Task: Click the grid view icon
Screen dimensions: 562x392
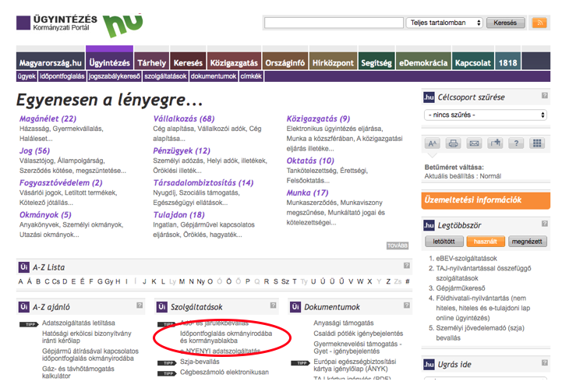Action: (537, 143)
